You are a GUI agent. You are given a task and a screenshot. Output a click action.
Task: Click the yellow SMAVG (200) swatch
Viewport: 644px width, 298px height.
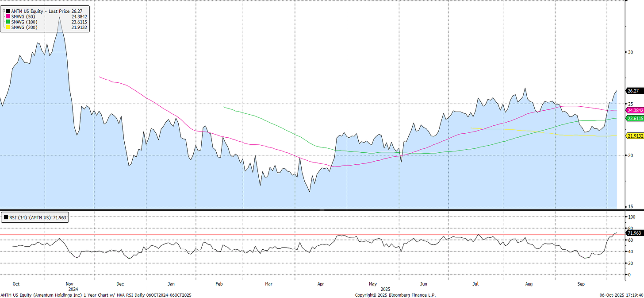pos(8,27)
